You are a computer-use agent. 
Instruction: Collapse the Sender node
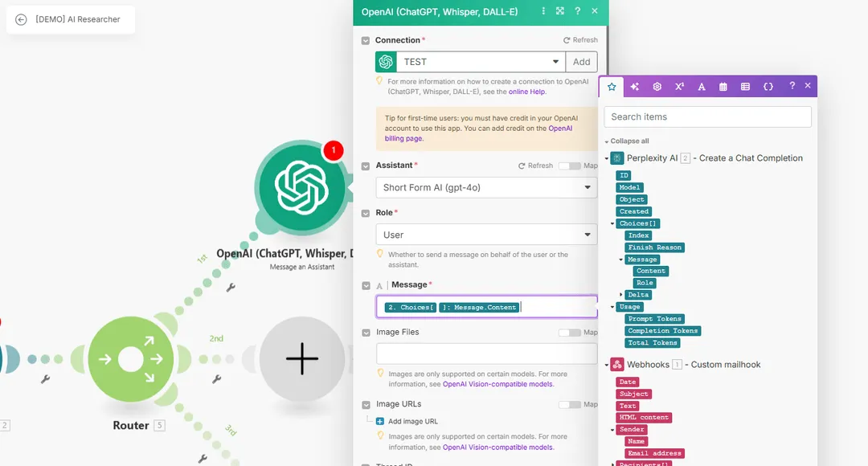click(x=612, y=430)
